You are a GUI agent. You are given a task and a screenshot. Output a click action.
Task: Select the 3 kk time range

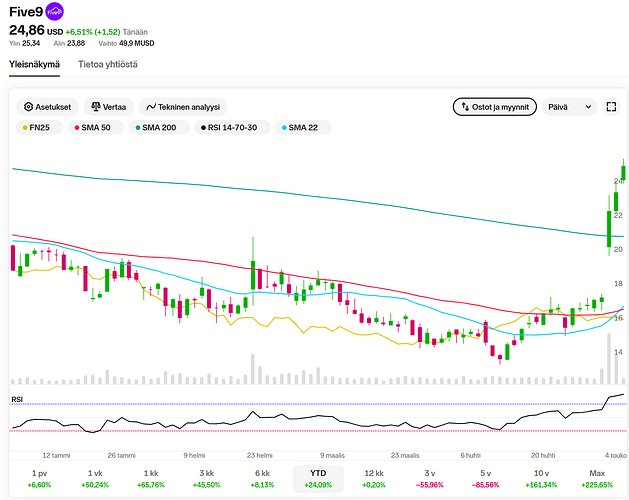tap(207, 479)
